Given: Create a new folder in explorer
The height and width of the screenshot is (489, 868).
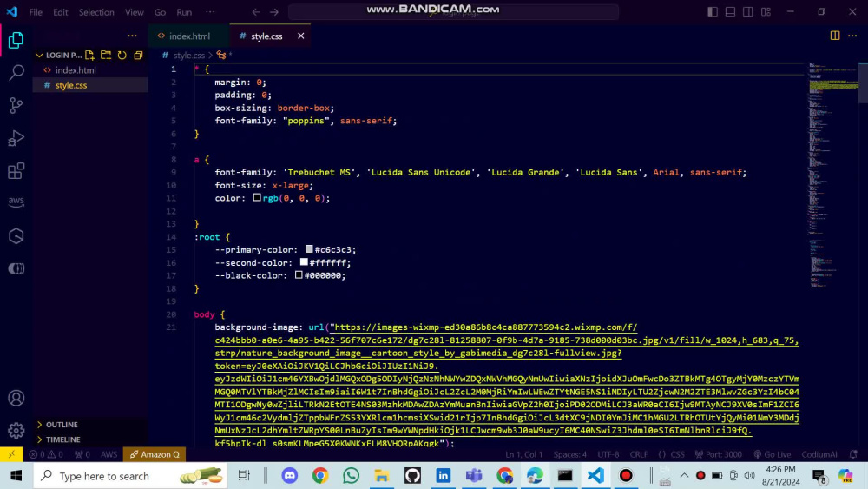Looking at the screenshot, I should (x=106, y=56).
